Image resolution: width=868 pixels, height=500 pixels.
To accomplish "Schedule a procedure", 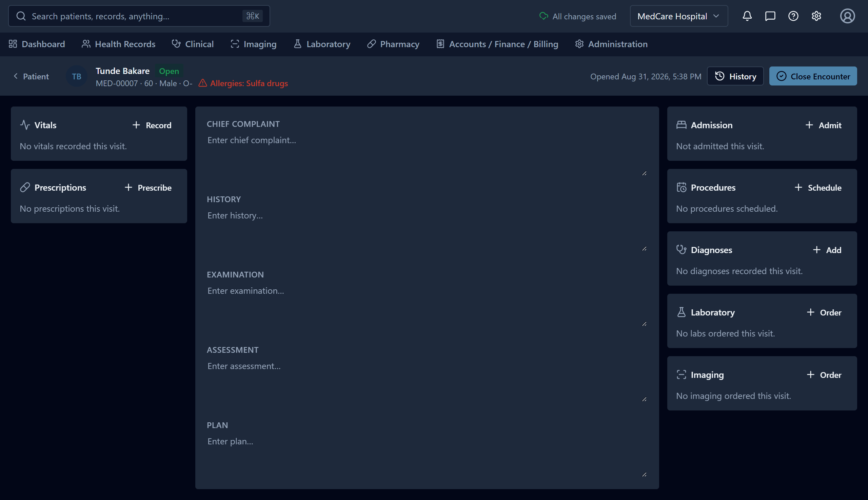I will click(x=817, y=188).
